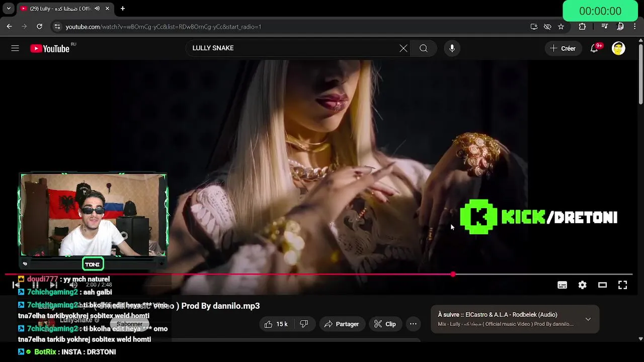Viewport: 644px width, 362px height.
Task: Pause the video
Action: (x=35, y=285)
